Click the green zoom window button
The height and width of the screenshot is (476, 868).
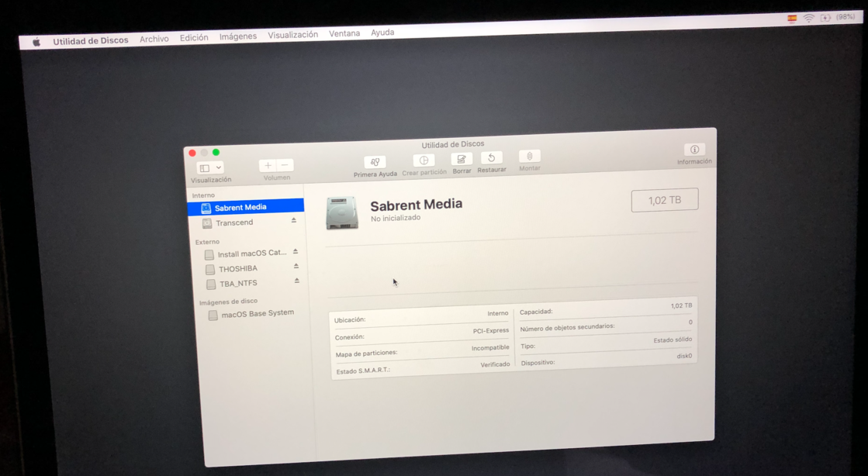(x=216, y=152)
